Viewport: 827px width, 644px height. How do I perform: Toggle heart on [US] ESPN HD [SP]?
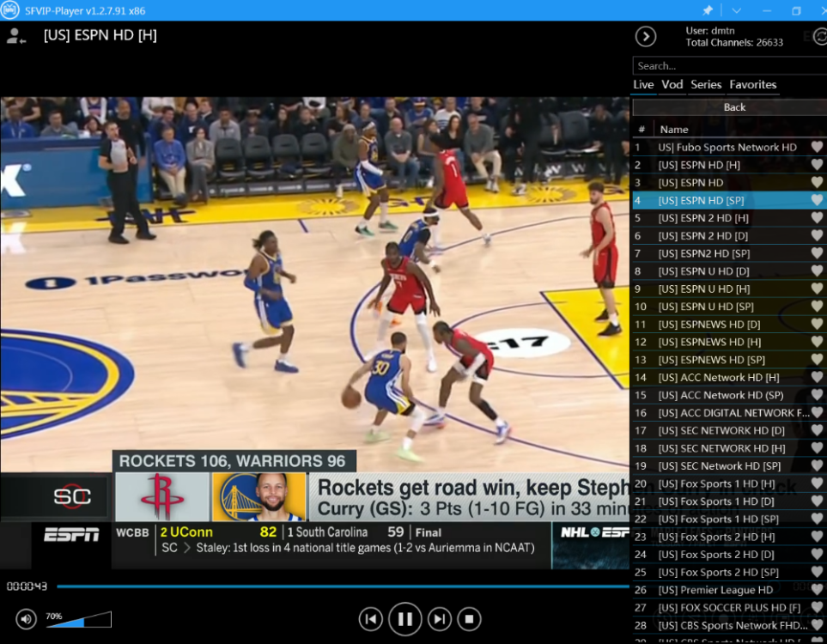(817, 200)
